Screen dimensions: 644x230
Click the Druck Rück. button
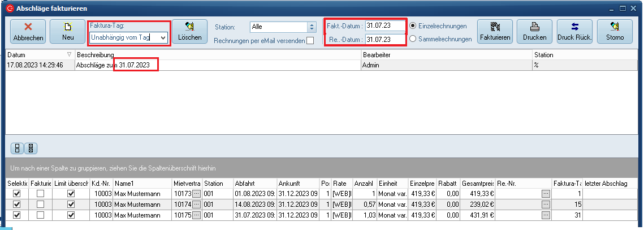point(574,31)
